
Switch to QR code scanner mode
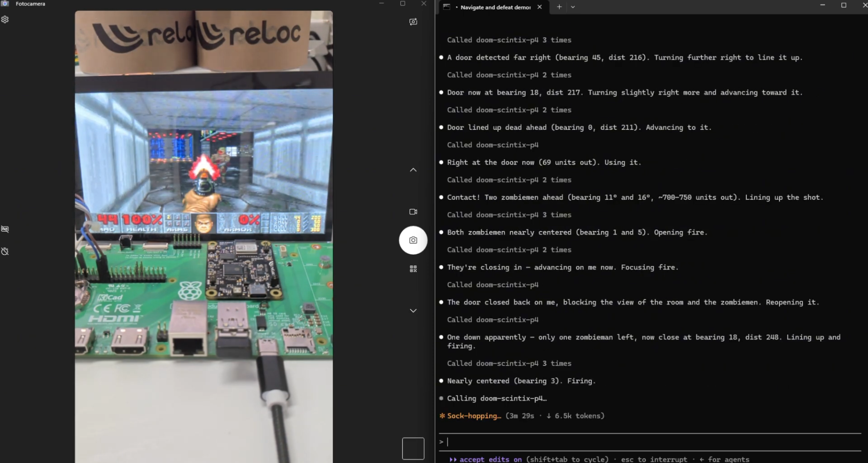[x=413, y=269]
